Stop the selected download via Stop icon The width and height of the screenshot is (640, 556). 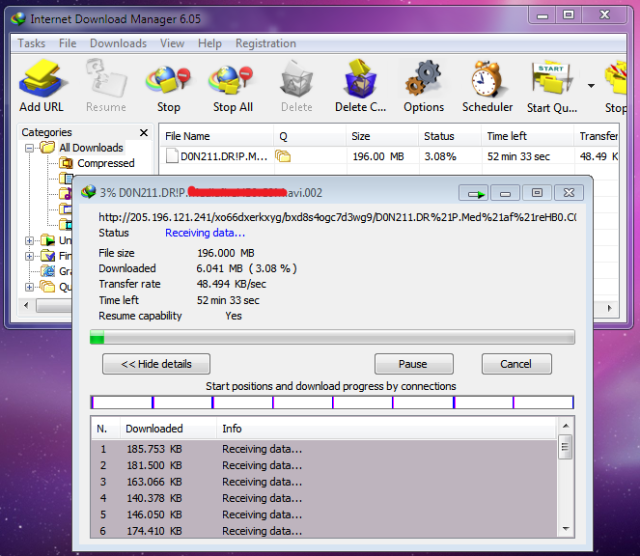pos(169,80)
